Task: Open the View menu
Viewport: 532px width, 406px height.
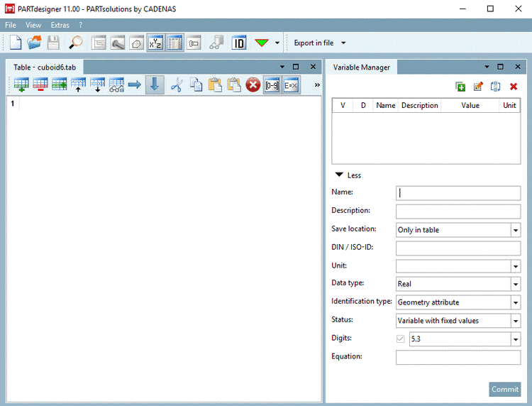Action: tap(33, 25)
